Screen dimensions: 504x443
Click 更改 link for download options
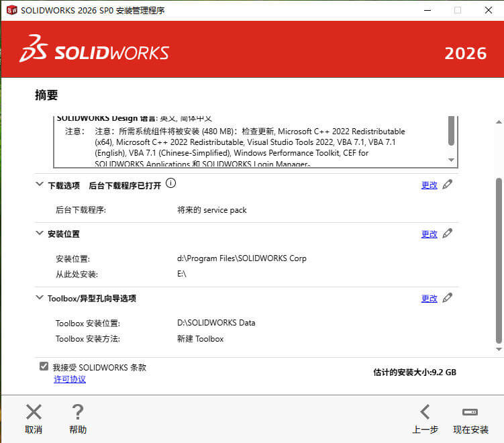[429, 185]
